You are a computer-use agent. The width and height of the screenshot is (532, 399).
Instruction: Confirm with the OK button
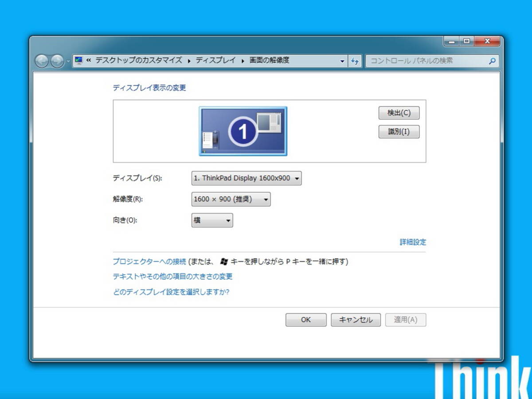[x=306, y=320]
